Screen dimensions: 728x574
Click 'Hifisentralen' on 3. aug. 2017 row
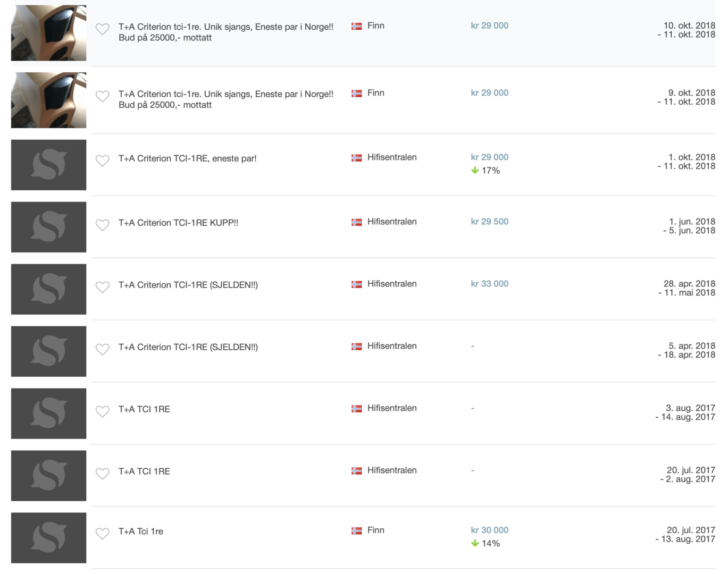(392, 408)
